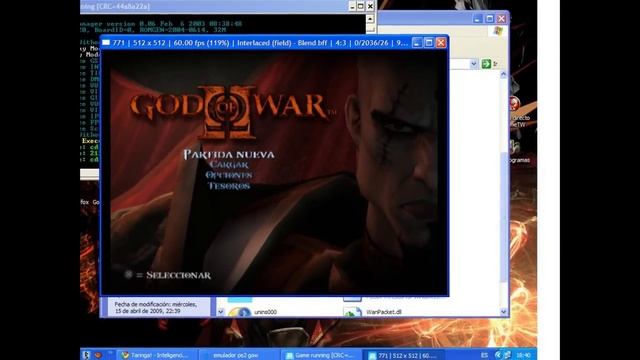
Task: Close the PCSX2 console window
Action: (370, 6)
